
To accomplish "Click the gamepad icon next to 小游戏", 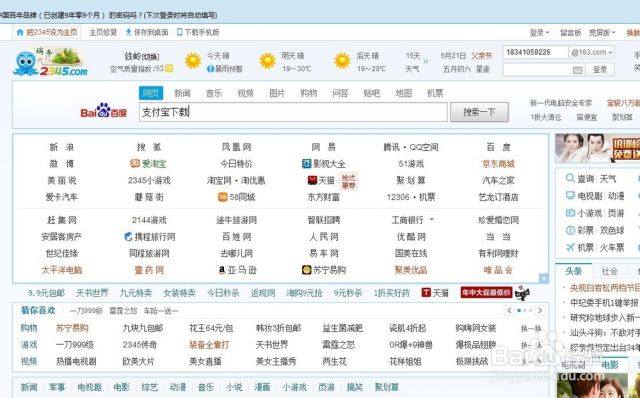I will 570,213.
